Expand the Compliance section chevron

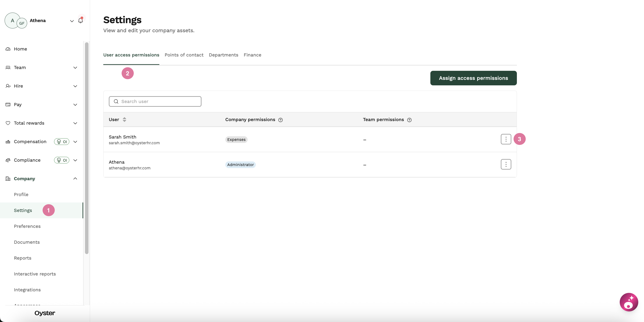pyautogui.click(x=75, y=160)
